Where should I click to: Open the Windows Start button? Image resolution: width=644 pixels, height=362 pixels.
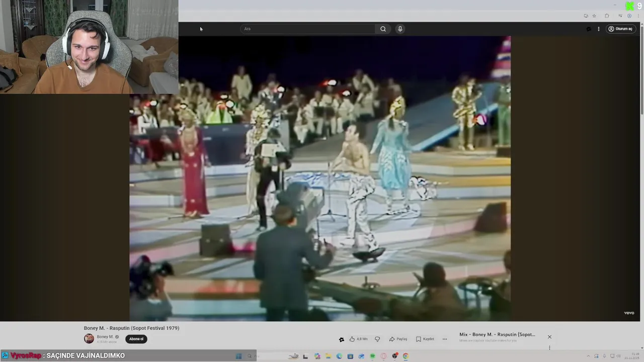[238, 356]
